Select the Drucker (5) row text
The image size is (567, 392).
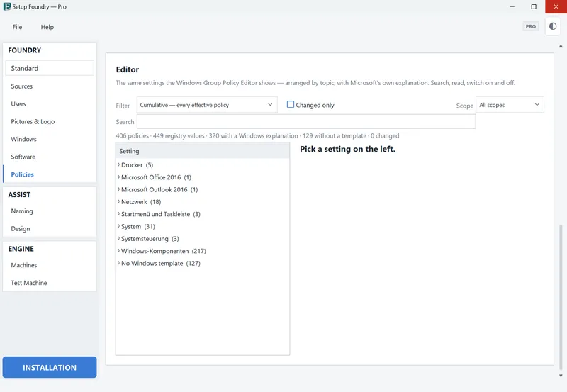tap(137, 165)
